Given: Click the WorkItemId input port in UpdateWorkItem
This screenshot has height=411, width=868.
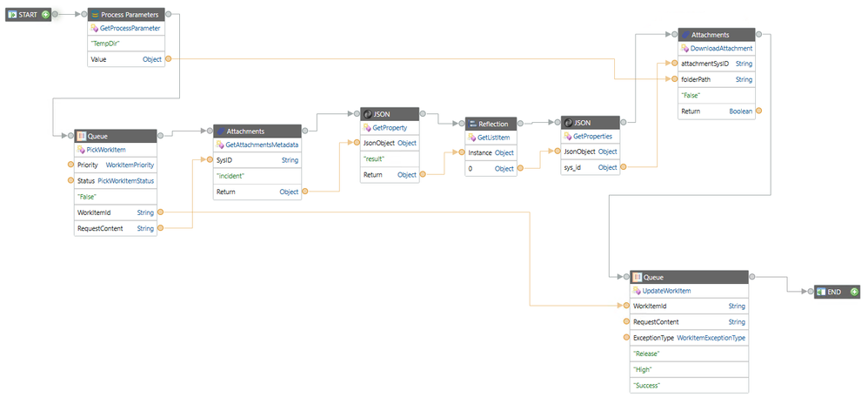Looking at the screenshot, I should [626, 306].
